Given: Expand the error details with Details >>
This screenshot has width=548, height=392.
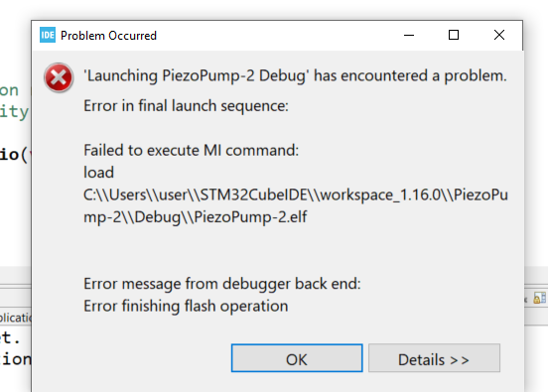Looking at the screenshot, I should pos(434,358).
